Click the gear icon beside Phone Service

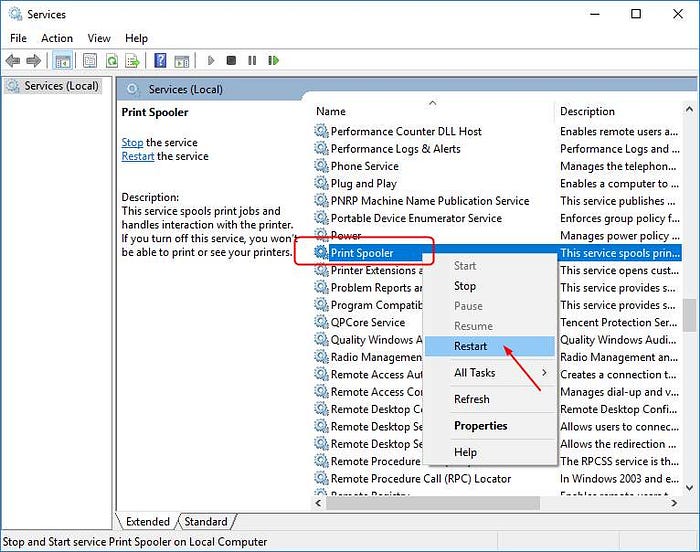tap(321, 166)
